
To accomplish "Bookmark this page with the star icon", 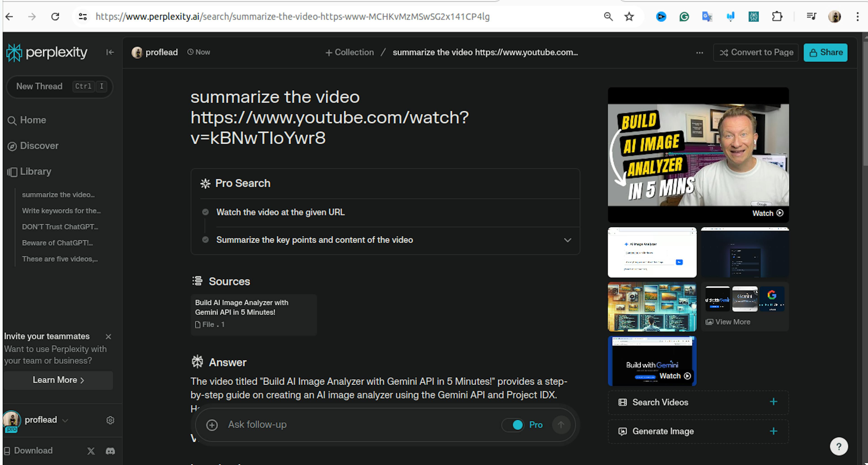I will [x=629, y=17].
